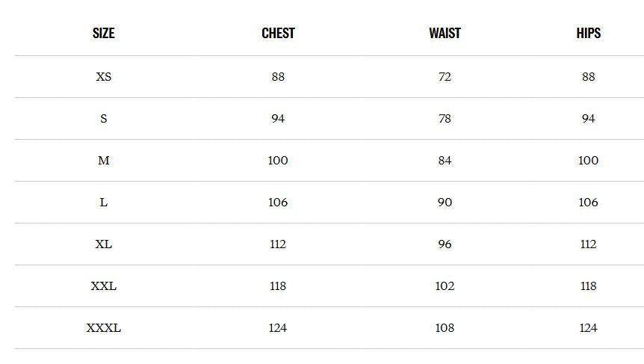
Task: Click the XXL waist value 102
Action: (x=445, y=286)
